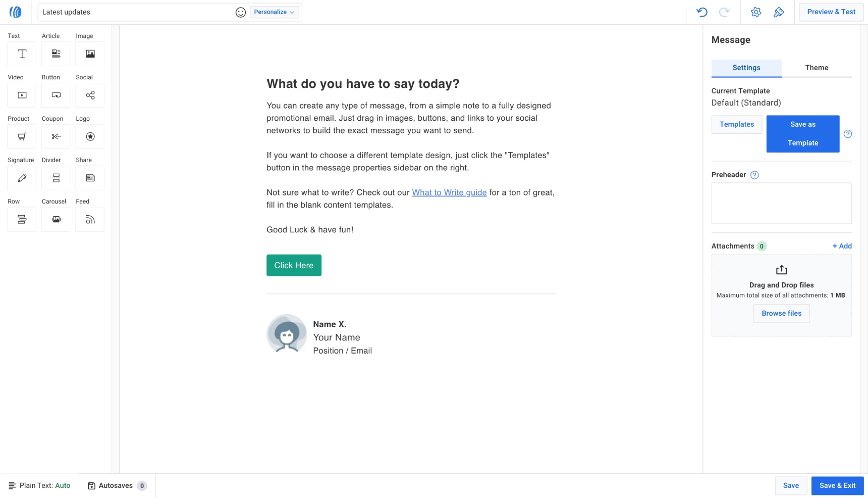Screen dimensions: 868x498
Task: Switch to the Theme tab
Action: pos(817,68)
